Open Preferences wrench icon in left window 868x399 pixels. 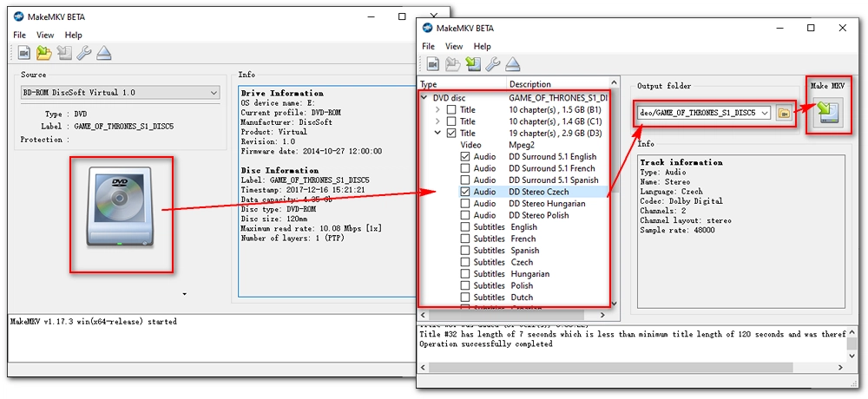click(x=84, y=53)
